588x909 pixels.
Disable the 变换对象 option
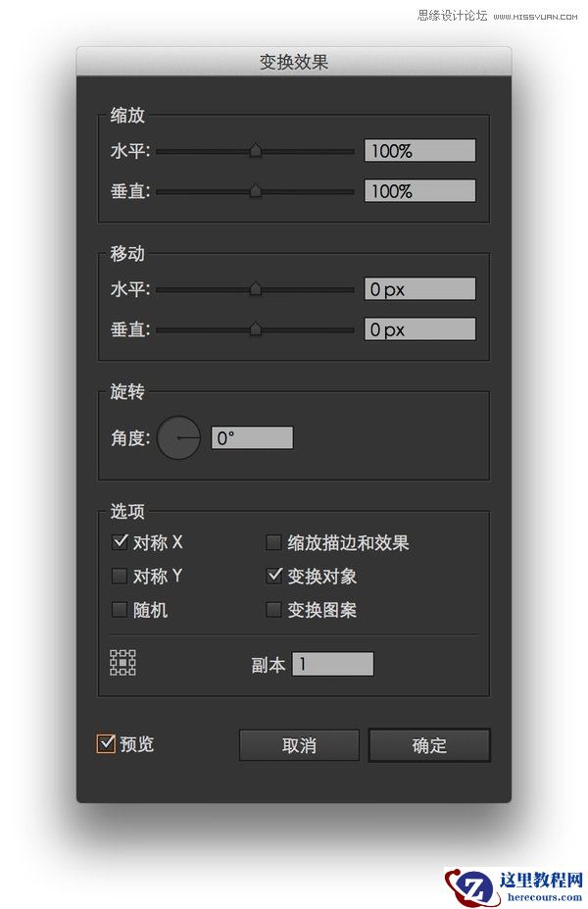pos(274,576)
